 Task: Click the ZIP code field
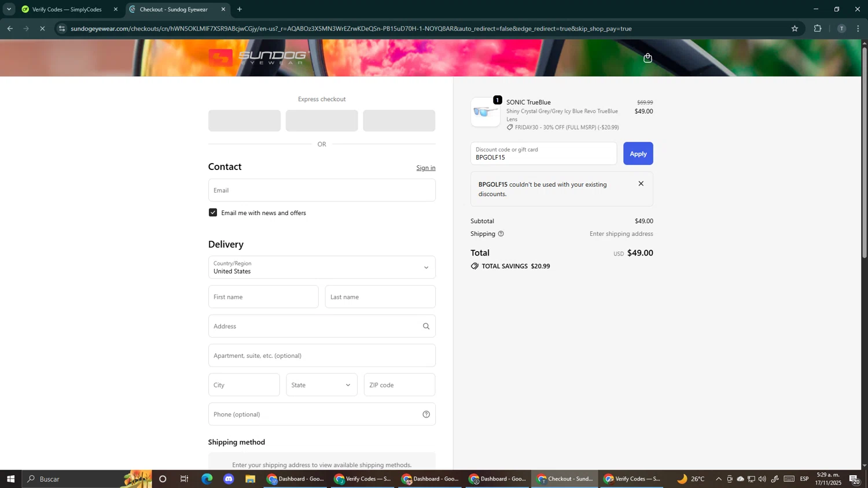tap(400, 385)
